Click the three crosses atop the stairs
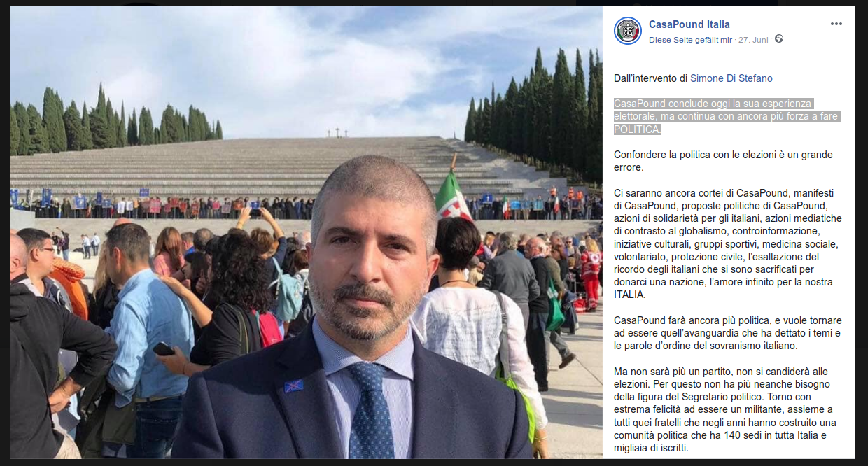Image resolution: width=868 pixels, height=466 pixels. coord(337,132)
